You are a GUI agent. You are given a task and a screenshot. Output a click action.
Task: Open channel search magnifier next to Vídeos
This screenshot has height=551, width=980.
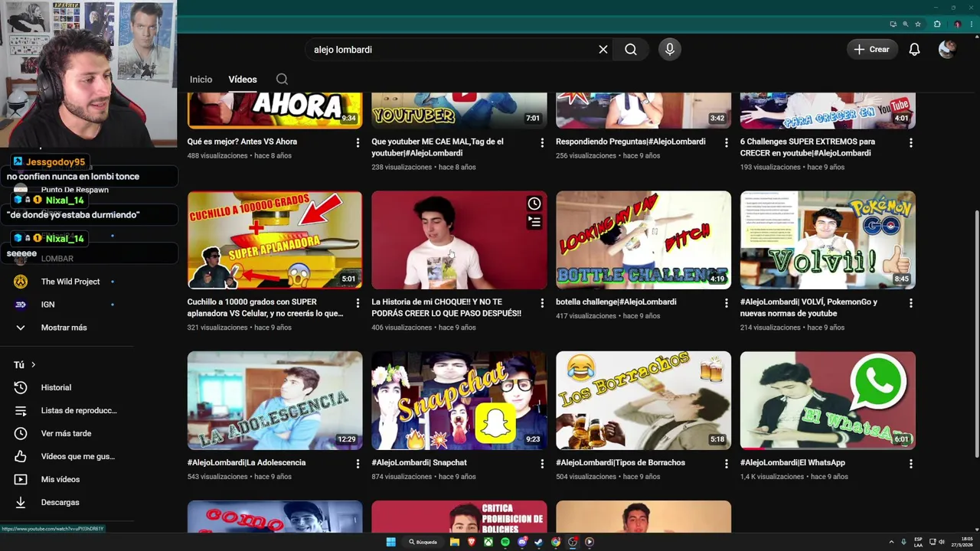click(x=282, y=79)
